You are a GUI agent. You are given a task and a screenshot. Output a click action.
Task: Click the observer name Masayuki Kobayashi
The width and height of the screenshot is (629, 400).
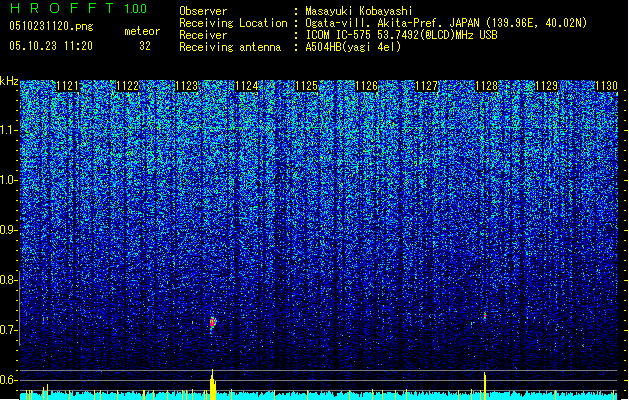click(x=359, y=11)
